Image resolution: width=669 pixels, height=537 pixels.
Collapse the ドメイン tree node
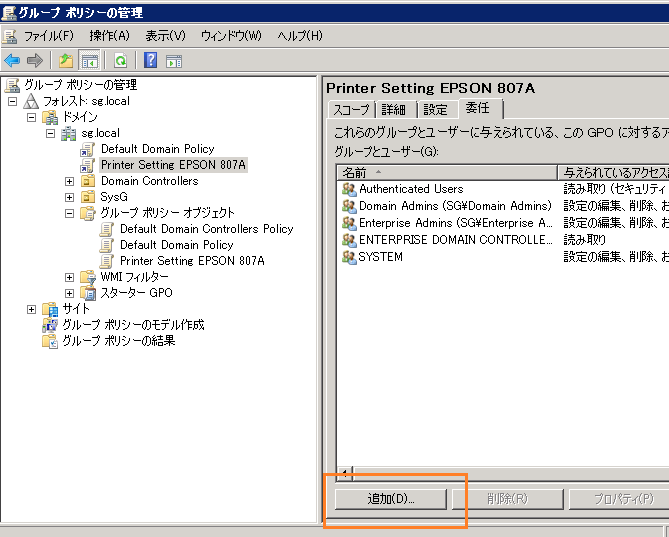point(32,117)
